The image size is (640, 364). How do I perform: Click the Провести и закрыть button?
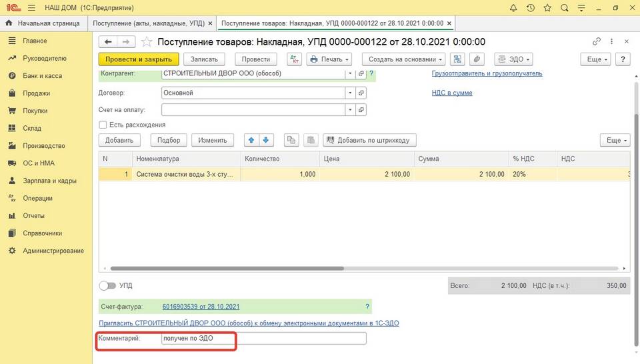139,59
